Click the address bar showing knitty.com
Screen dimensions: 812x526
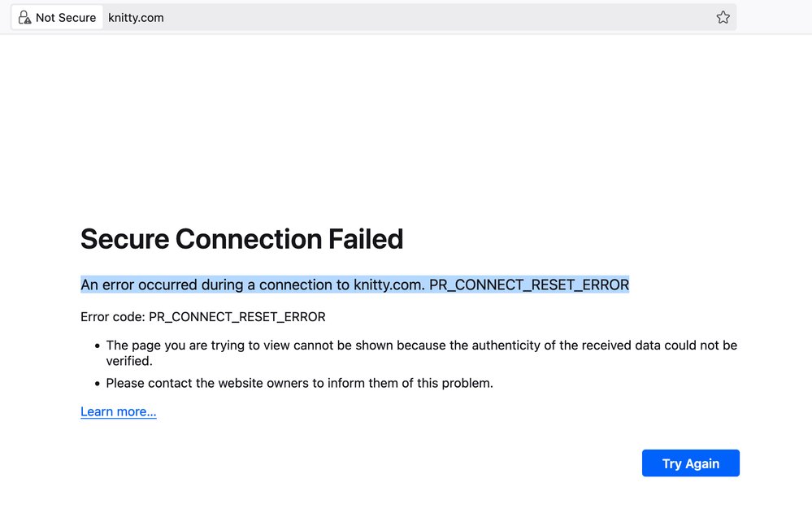click(325, 16)
